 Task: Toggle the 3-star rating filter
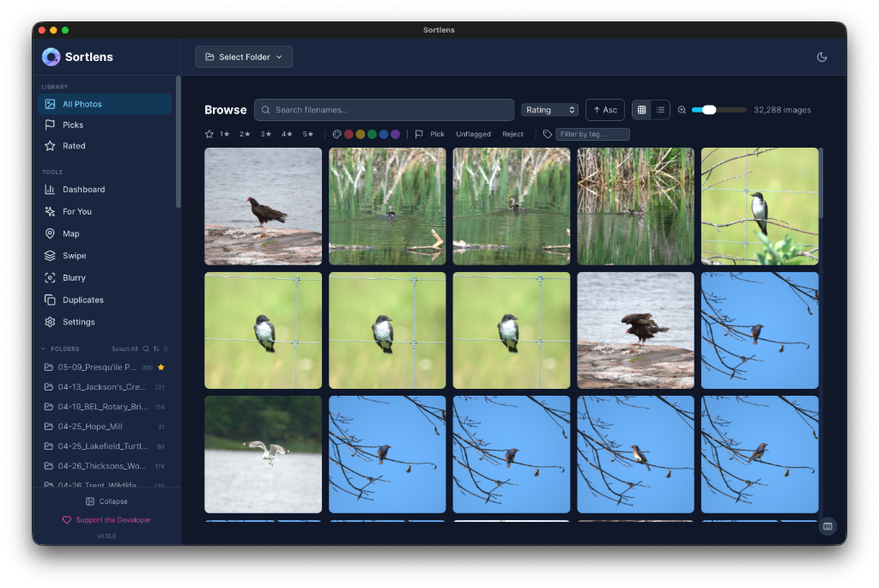[266, 134]
